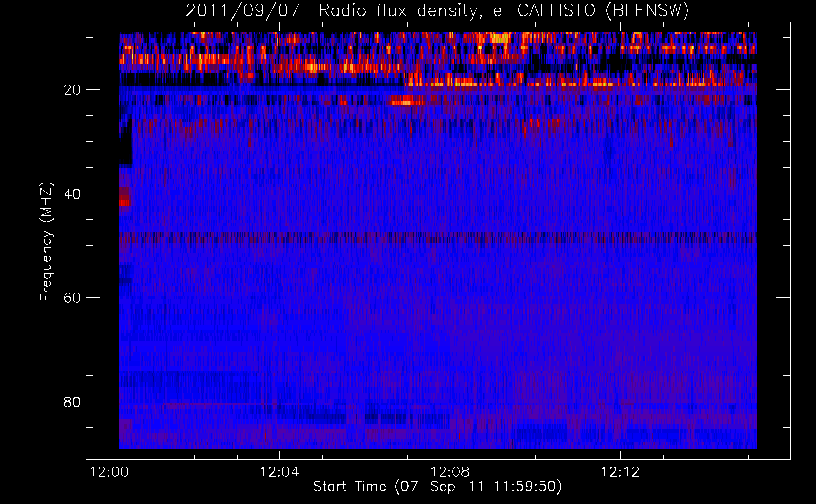816x504 pixels.
Task: Click the '20' frequency tick label
Action: pos(72,90)
